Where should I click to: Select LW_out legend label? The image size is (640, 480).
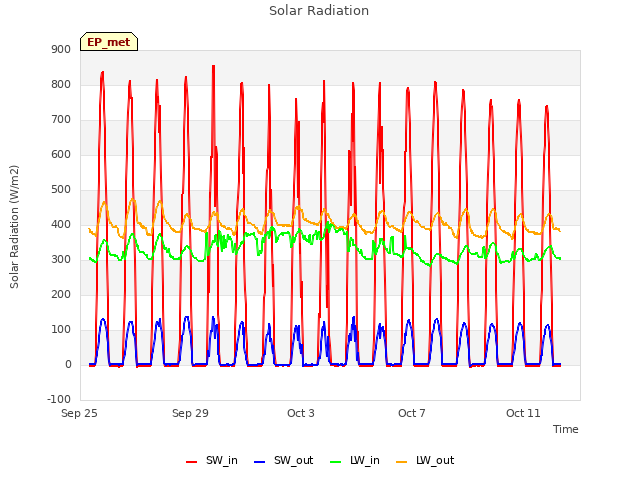click(x=435, y=460)
